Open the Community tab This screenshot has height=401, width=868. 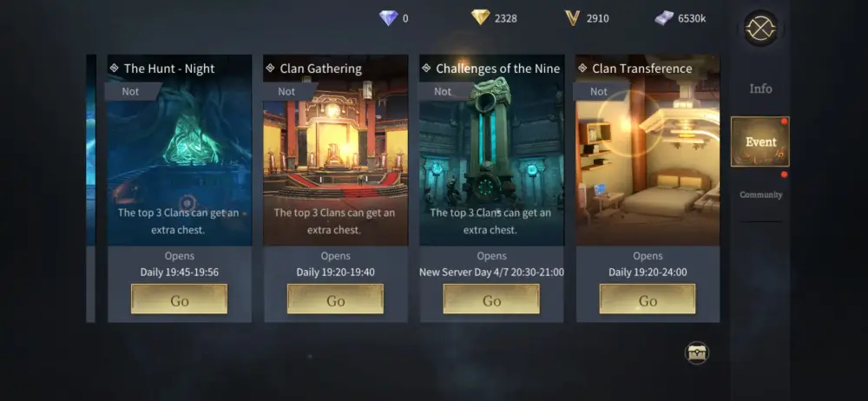tap(760, 195)
